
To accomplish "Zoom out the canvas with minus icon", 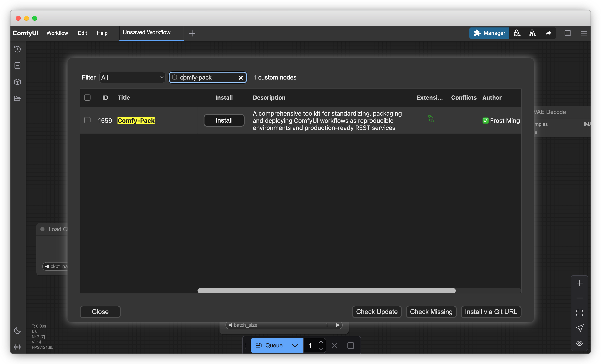I will pos(579,298).
